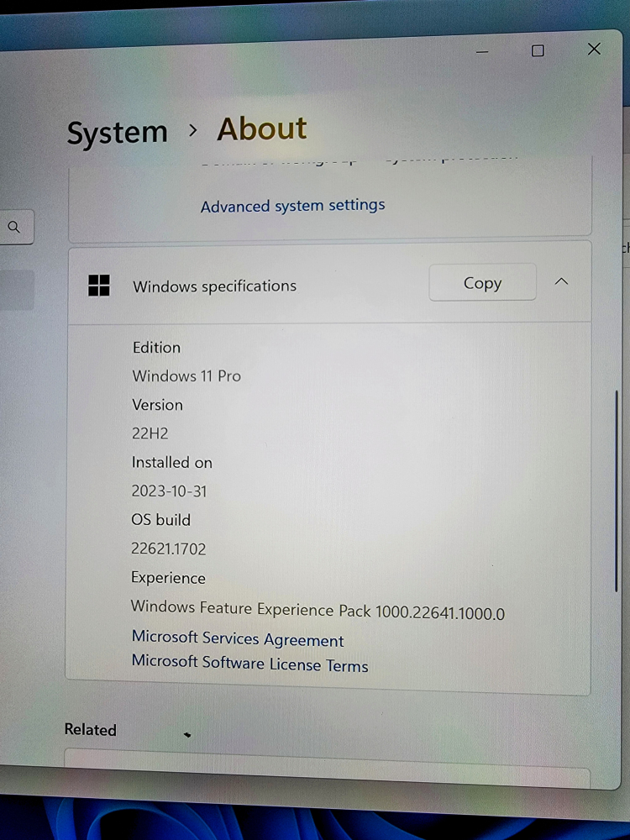Viewport: 630px width, 840px height.
Task: Click the "OS build" label
Action: coord(160,520)
